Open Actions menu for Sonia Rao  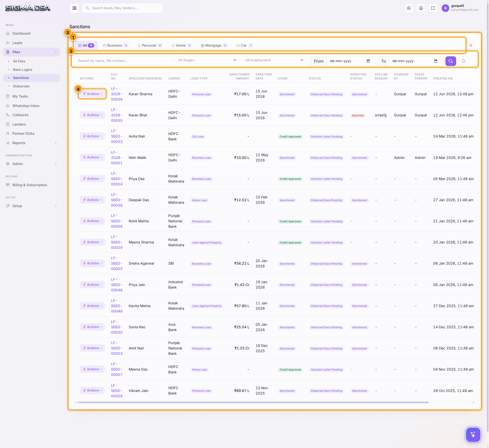coord(92,327)
